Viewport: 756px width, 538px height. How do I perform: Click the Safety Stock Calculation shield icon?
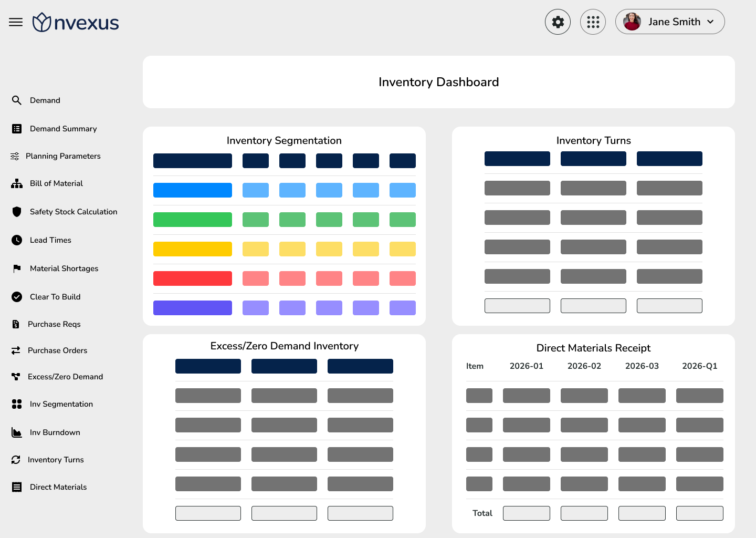point(17,212)
